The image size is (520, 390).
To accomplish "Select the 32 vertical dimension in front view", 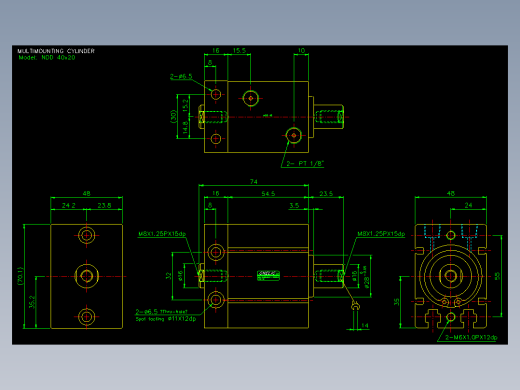I will coord(168,276).
